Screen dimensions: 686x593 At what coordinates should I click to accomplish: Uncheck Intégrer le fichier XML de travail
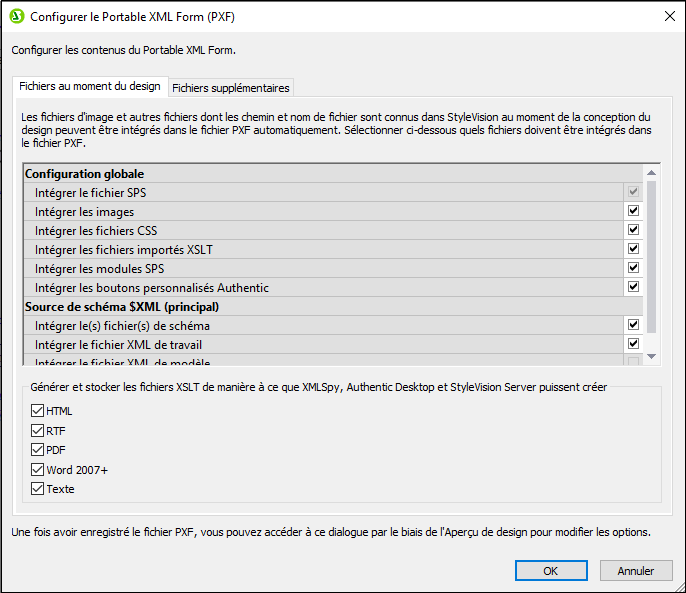[x=632, y=345]
